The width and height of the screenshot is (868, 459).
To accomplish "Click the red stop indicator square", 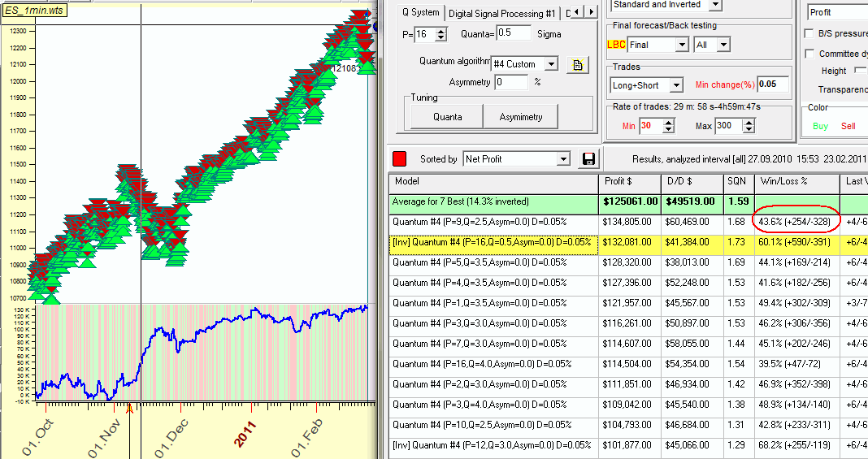I will [x=400, y=158].
